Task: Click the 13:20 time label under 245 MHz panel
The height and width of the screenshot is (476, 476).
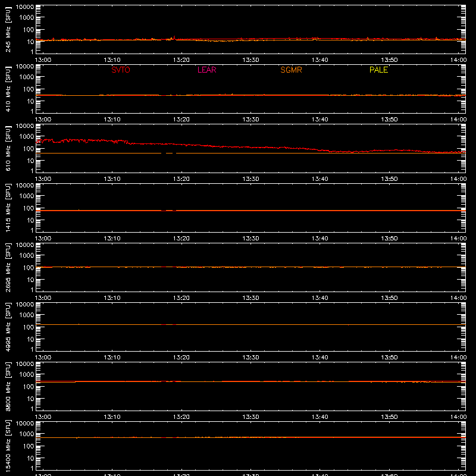Action: tap(181, 60)
